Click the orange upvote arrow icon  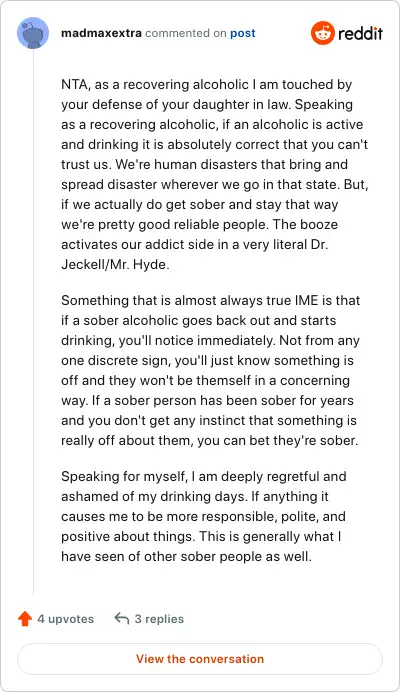[x=25, y=619]
